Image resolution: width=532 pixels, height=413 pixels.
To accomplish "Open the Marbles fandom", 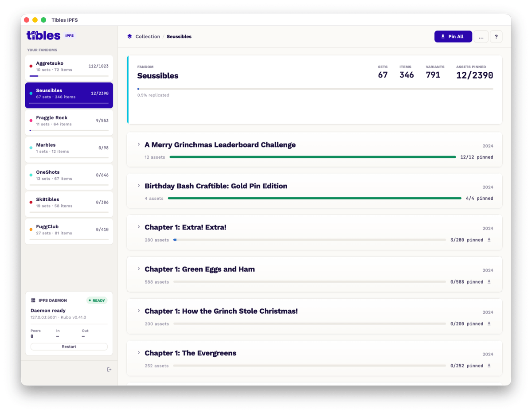I will pos(69,150).
